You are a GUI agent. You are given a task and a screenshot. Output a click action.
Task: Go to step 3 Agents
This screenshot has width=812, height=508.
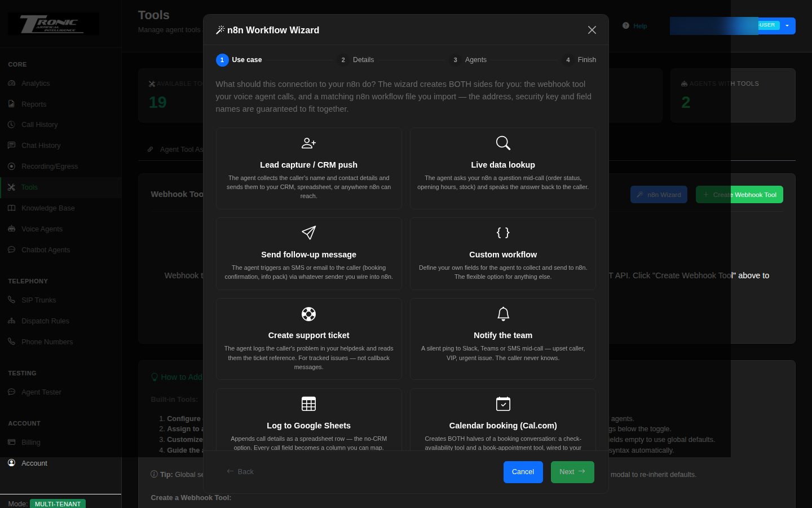click(x=468, y=60)
